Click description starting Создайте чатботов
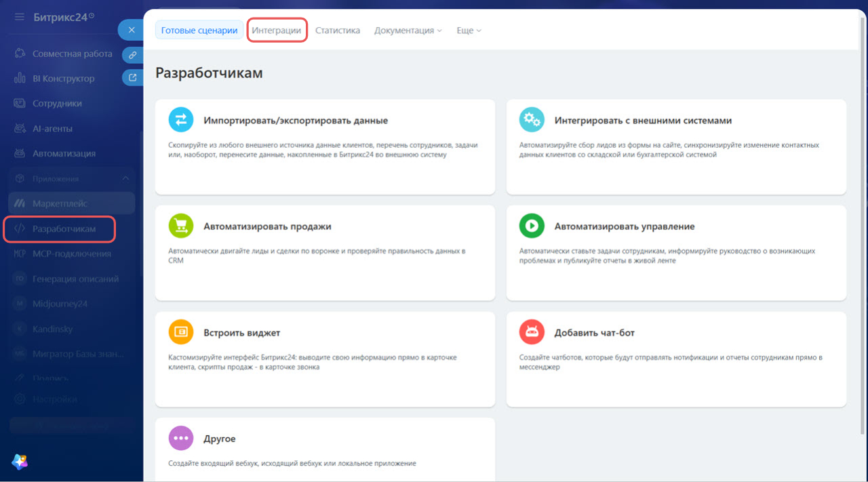Viewport: 868px width, 482px height. (671, 362)
